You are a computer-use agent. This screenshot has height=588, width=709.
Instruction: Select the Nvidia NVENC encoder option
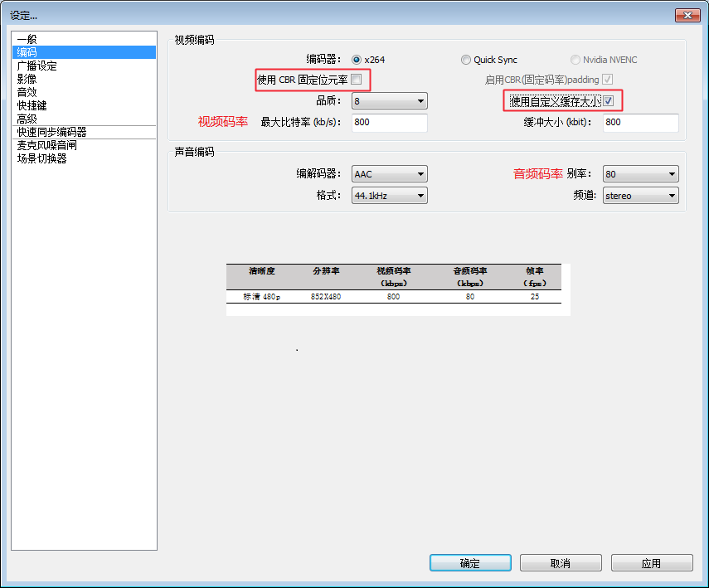point(575,60)
